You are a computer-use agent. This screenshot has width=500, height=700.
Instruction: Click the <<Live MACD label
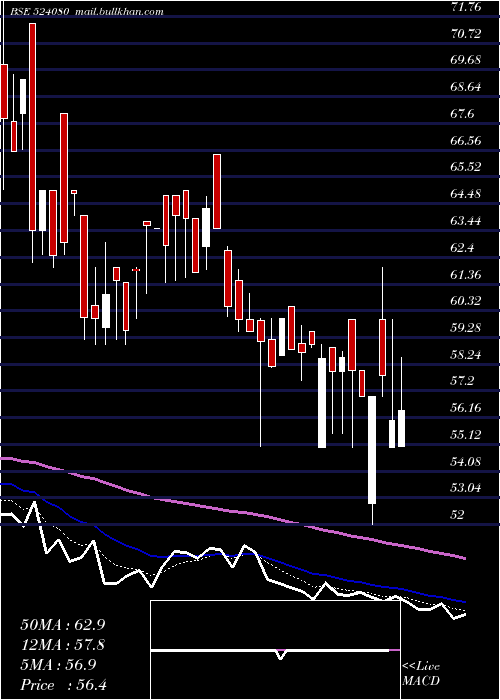[x=421, y=674]
